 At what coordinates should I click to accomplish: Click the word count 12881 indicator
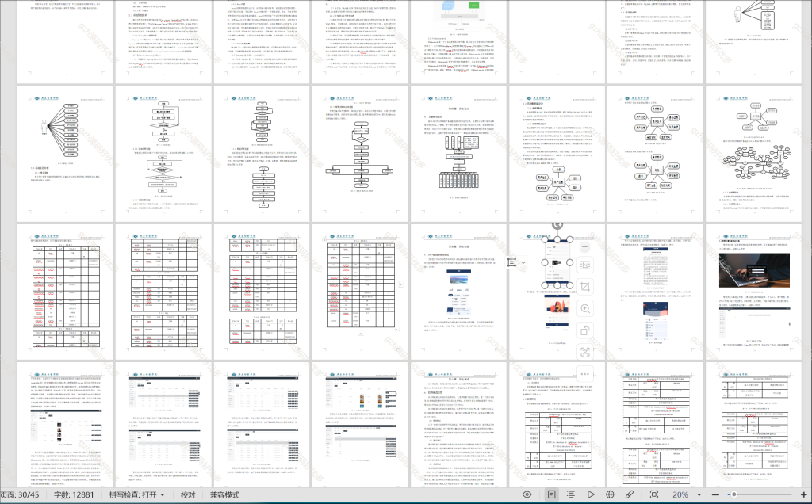[74, 494]
